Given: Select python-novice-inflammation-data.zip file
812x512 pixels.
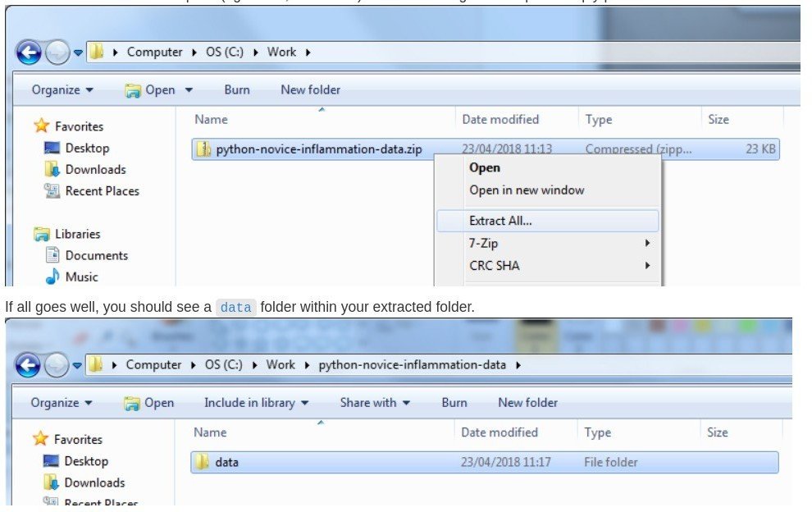Looking at the screenshot, I should (486, 149).
